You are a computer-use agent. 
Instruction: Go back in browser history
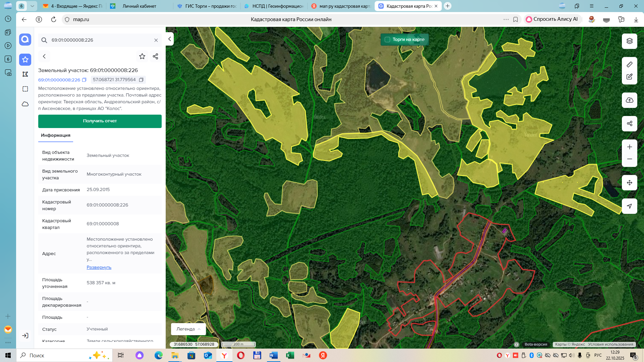pyautogui.click(x=24, y=19)
